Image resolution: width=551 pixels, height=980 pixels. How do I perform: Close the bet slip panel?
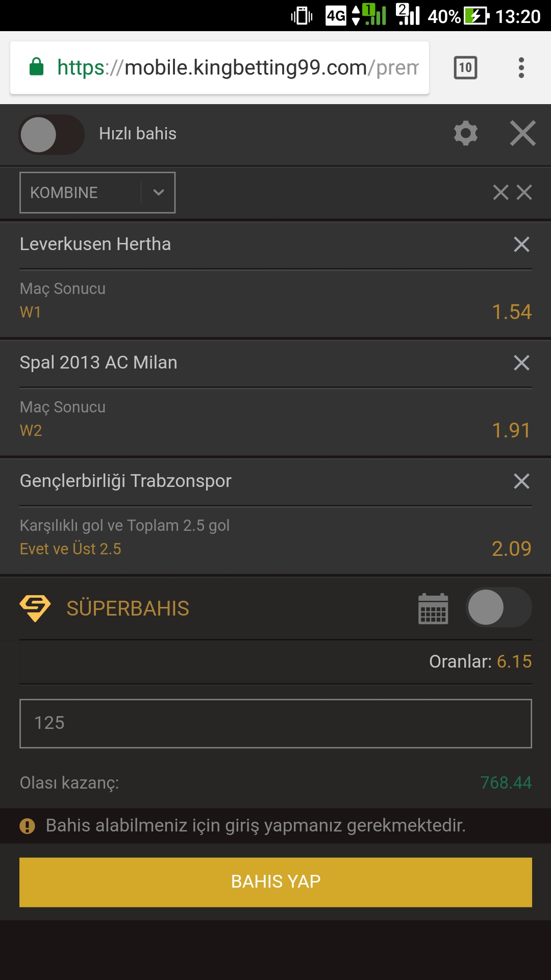[523, 134]
